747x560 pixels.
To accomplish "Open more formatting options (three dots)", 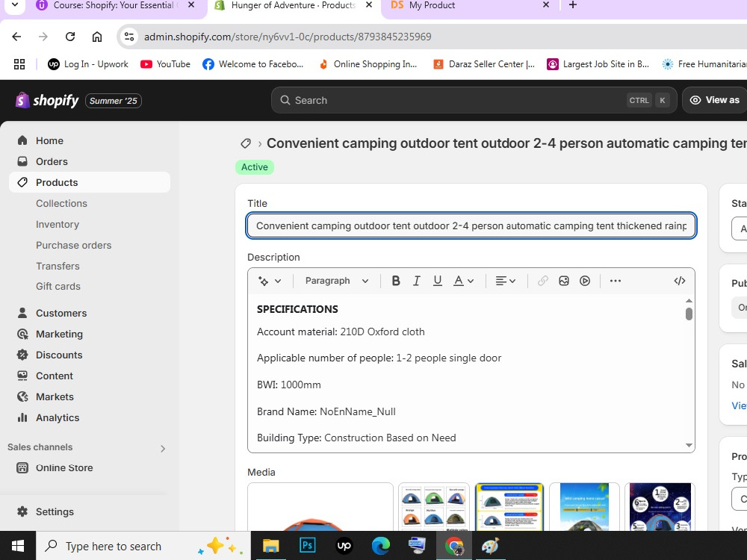I will 615,281.
